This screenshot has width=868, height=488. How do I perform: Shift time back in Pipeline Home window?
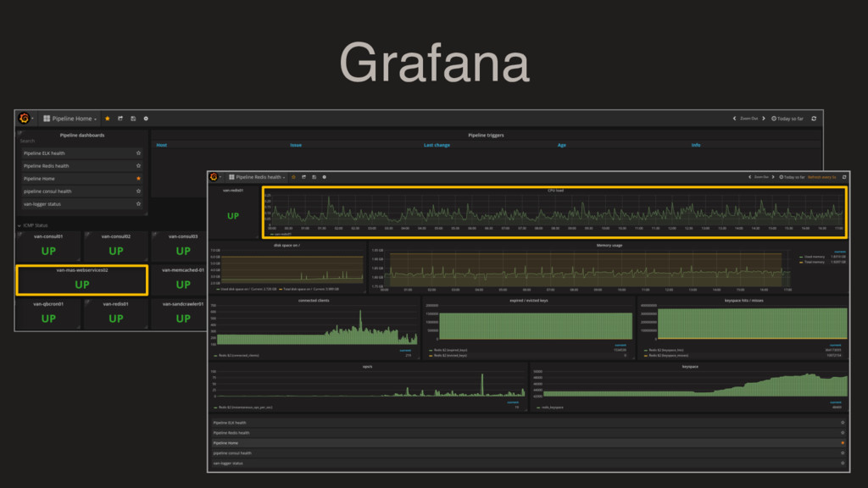[735, 119]
